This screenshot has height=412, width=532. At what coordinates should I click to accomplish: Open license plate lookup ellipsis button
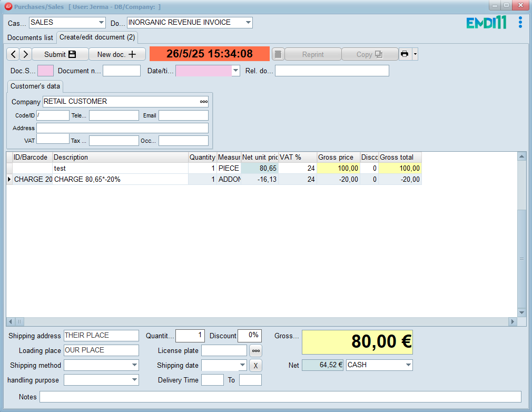255,350
